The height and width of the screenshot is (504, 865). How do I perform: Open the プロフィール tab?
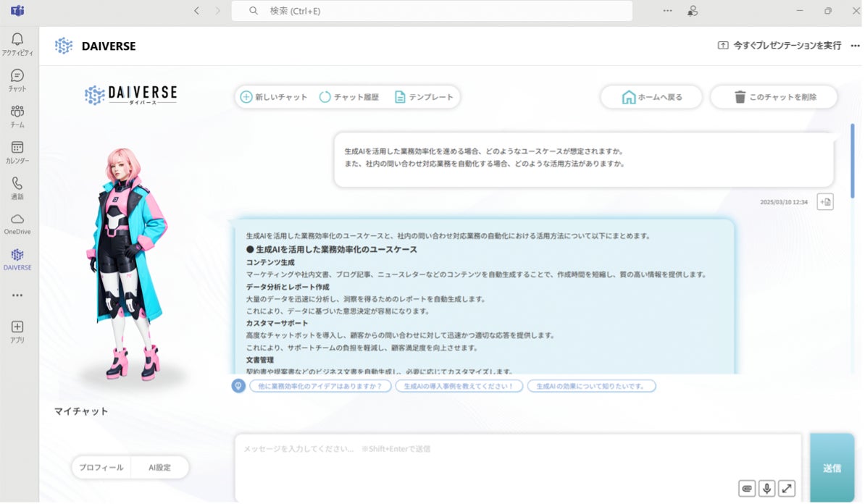pos(101,468)
